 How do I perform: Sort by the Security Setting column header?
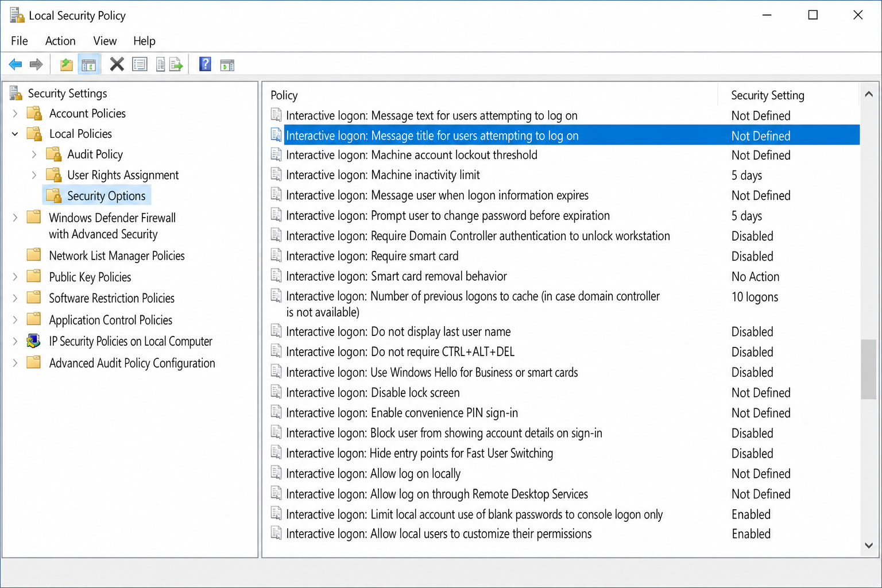click(x=788, y=95)
